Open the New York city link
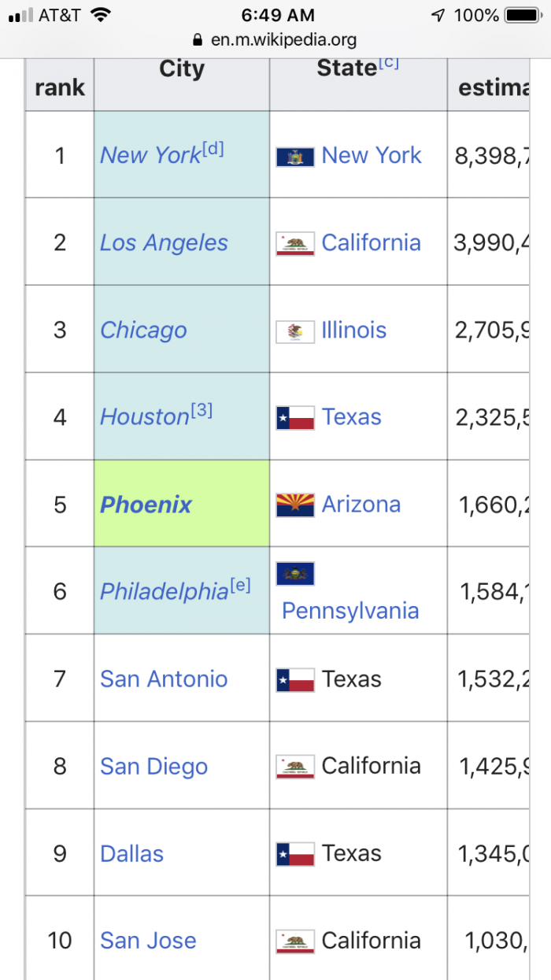 tap(150, 156)
